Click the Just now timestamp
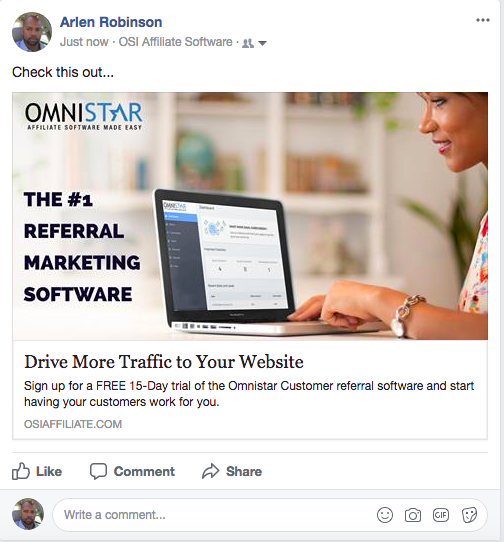This screenshot has width=504, height=542. pyautogui.click(x=84, y=42)
